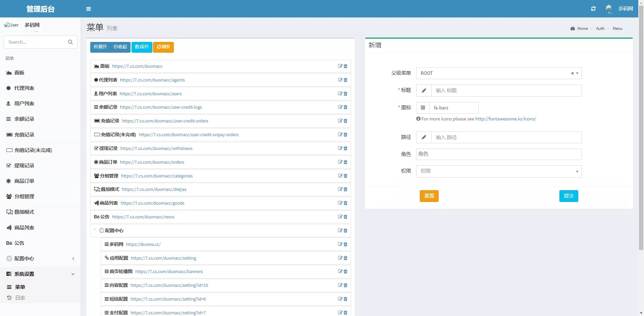
Task: Click edit icon for 商品订单 row
Action: pos(340,162)
